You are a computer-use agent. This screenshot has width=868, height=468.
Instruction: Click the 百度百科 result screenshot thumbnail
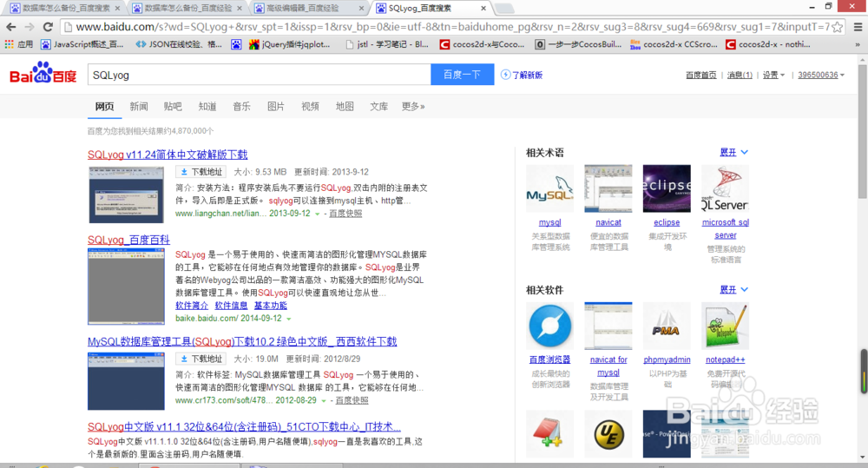pyautogui.click(x=126, y=287)
